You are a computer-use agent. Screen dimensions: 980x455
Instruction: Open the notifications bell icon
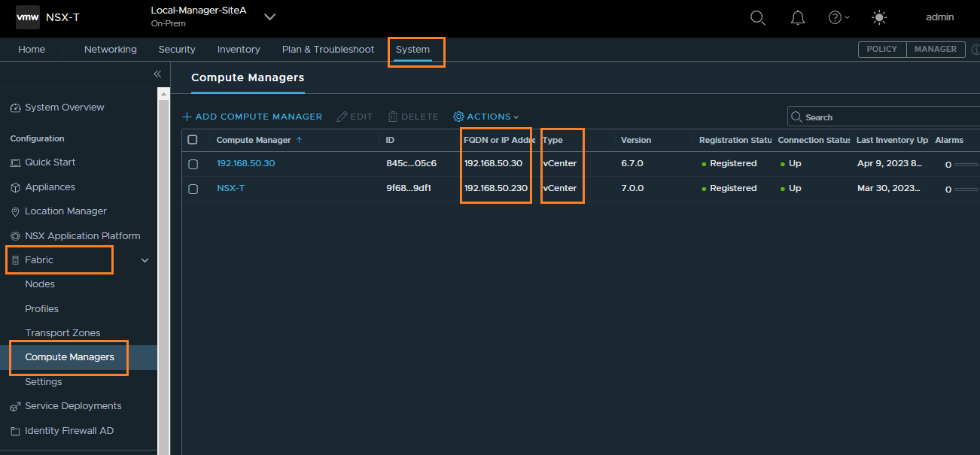click(798, 17)
